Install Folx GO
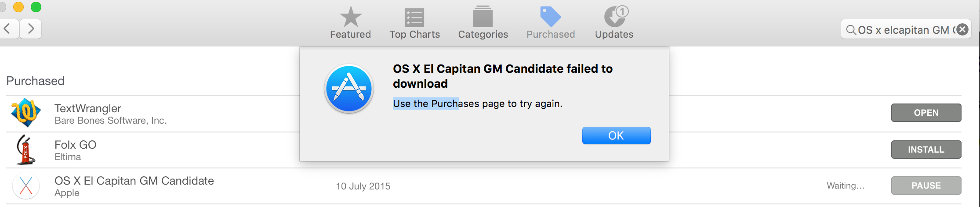 [926, 150]
